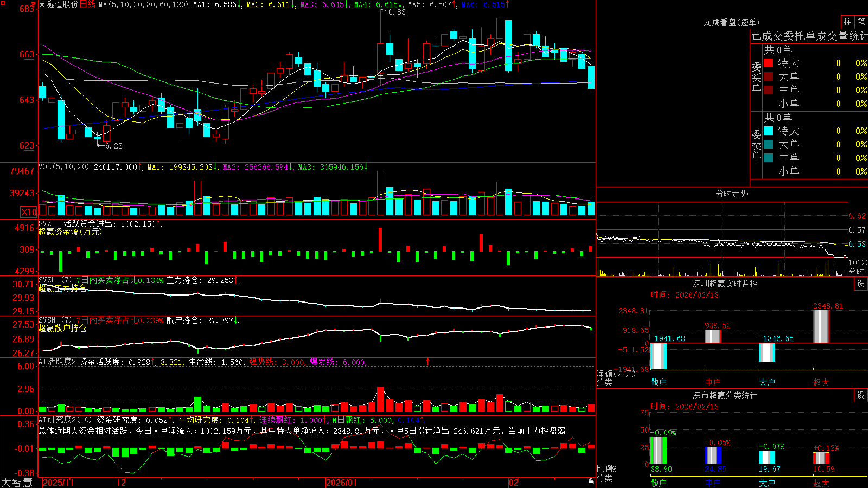Click the 深市超赢分类统计 panel title
The height and width of the screenshot is (488, 868).
(x=725, y=395)
